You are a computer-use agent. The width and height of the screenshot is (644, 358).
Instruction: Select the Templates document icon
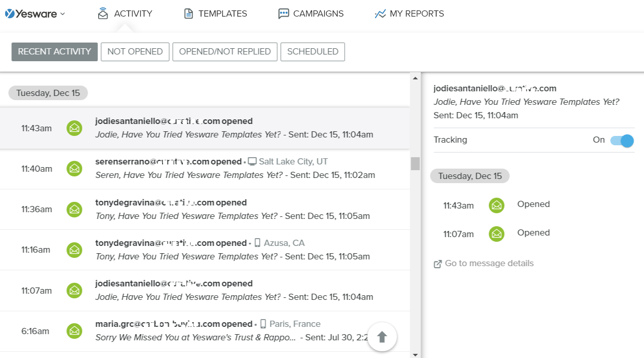coord(187,13)
